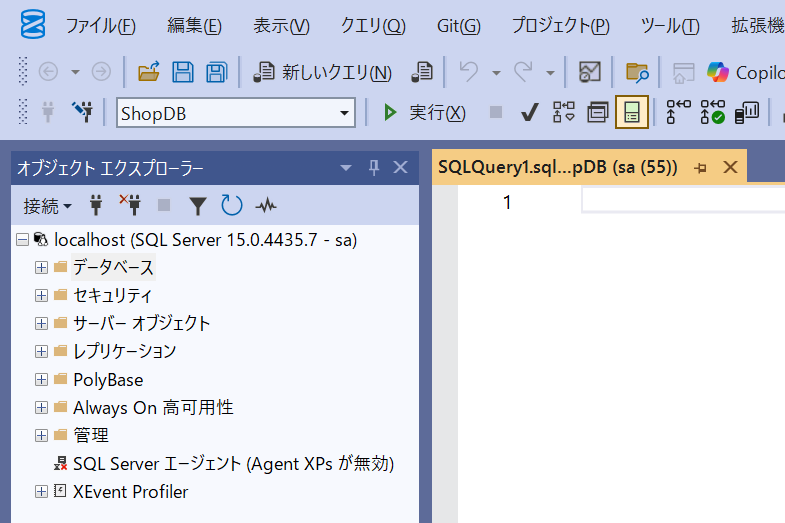
Task: Click the save file icon
Action: point(183,72)
